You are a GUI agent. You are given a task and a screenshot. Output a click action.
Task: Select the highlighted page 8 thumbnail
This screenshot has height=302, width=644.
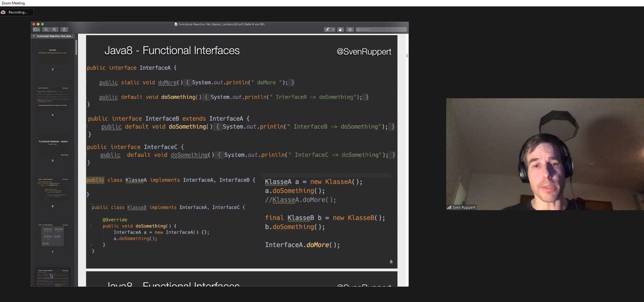coord(53,277)
